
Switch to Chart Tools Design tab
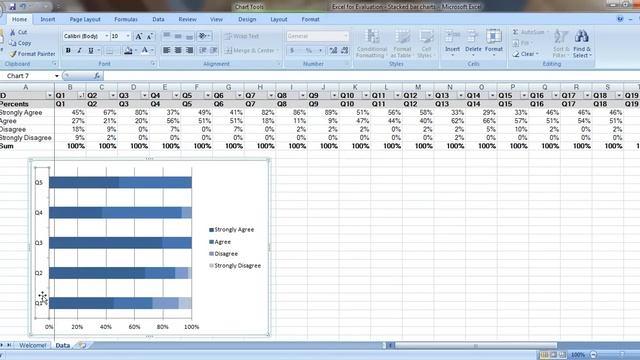coord(247,19)
